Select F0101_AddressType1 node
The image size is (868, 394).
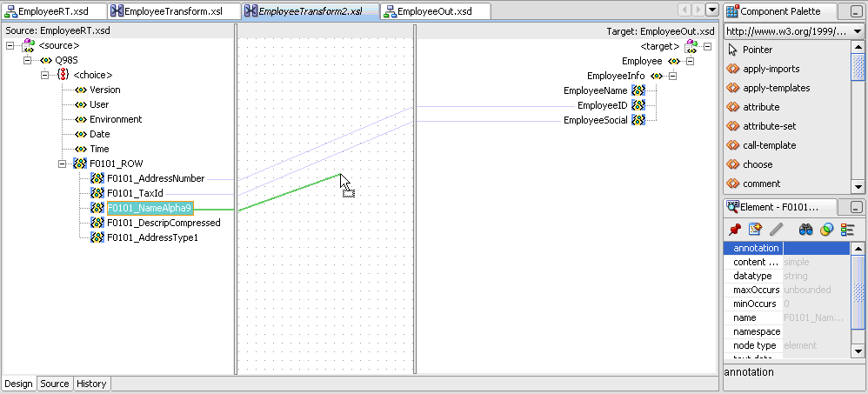(152, 237)
